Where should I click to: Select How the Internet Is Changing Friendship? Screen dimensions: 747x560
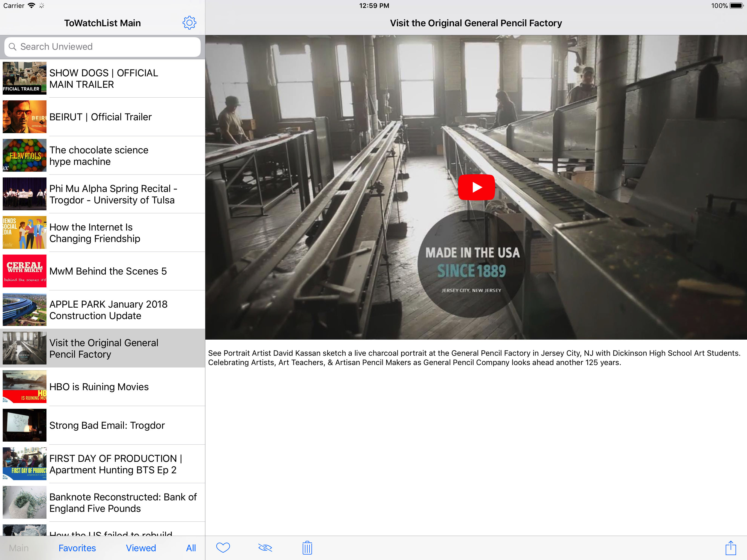102,232
